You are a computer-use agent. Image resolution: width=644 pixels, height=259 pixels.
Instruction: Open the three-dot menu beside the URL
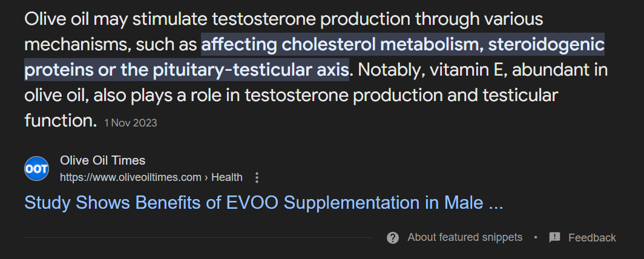[257, 177]
